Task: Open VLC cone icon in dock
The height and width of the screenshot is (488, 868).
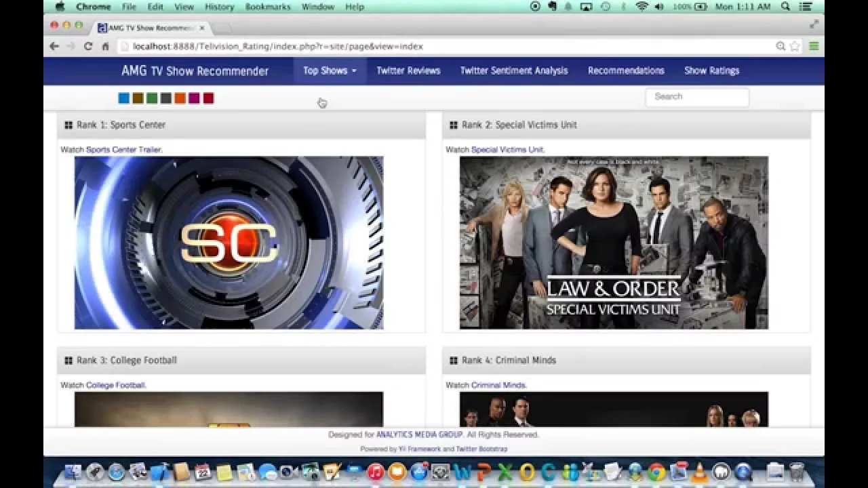Action: coord(700,472)
